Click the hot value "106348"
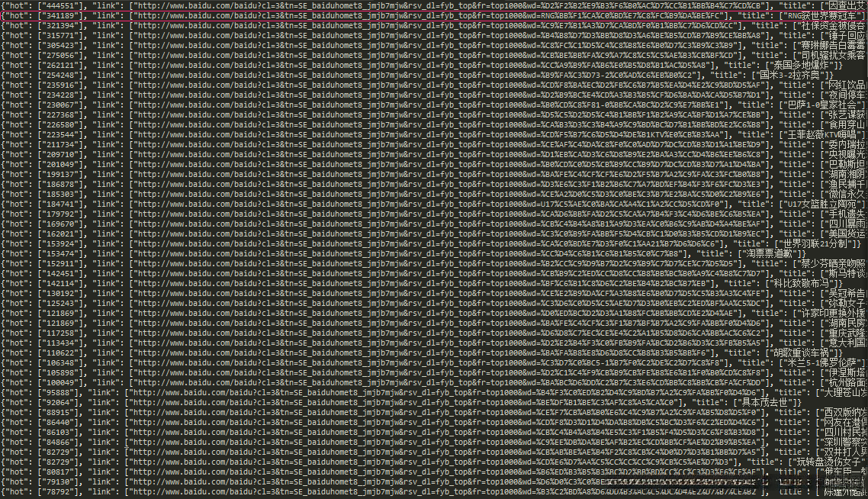 [61, 362]
